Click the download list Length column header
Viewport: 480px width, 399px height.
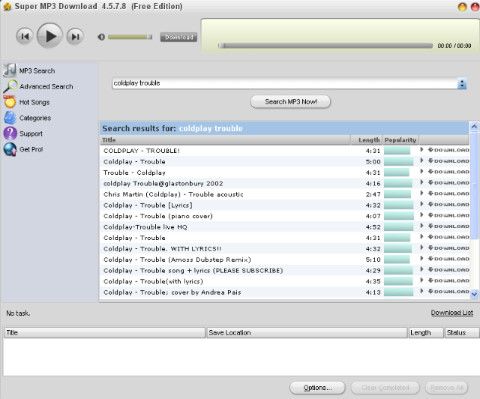[x=426, y=333]
